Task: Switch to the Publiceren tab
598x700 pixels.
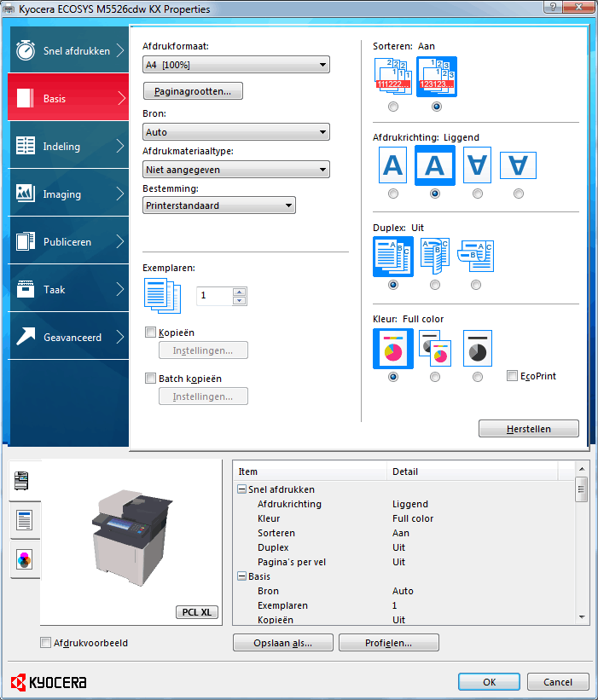Action: click(69, 241)
